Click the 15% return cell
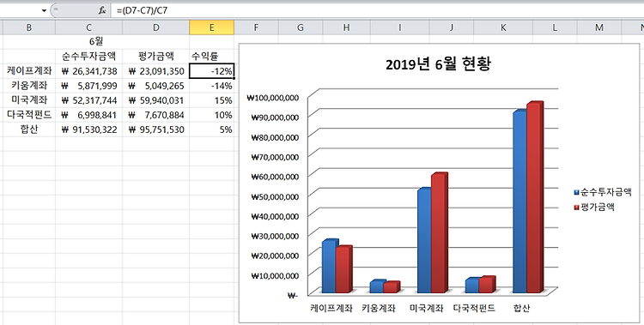This screenshot has width=644, height=325. pyautogui.click(x=211, y=100)
